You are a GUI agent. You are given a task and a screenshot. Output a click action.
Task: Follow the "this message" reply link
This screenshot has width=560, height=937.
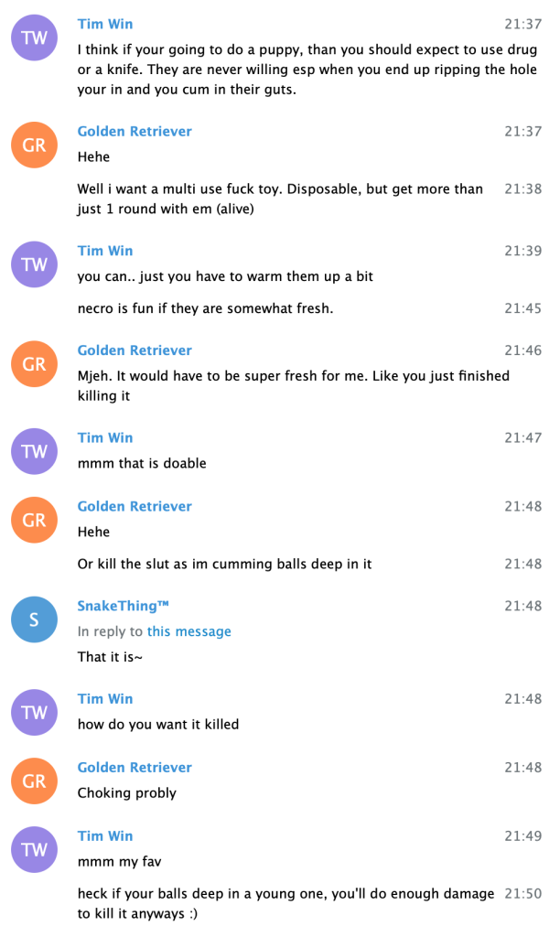coord(188,631)
